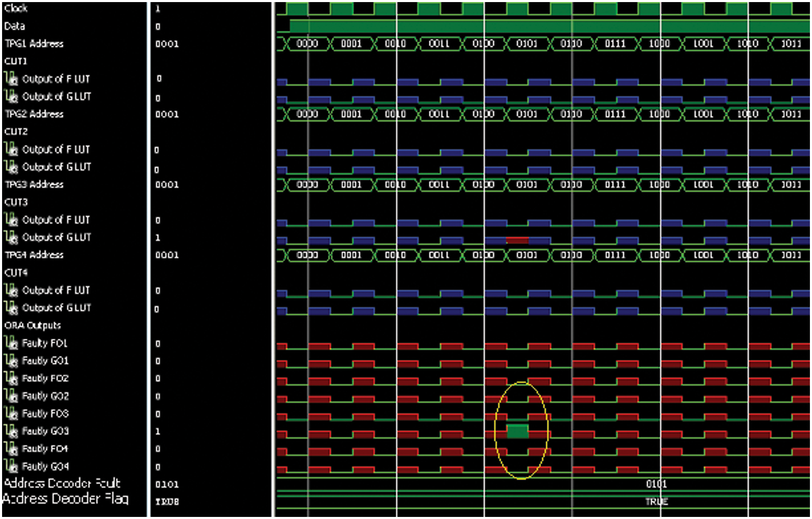Click signal icon beside CUT3 Output of G LUT

[11, 237]
